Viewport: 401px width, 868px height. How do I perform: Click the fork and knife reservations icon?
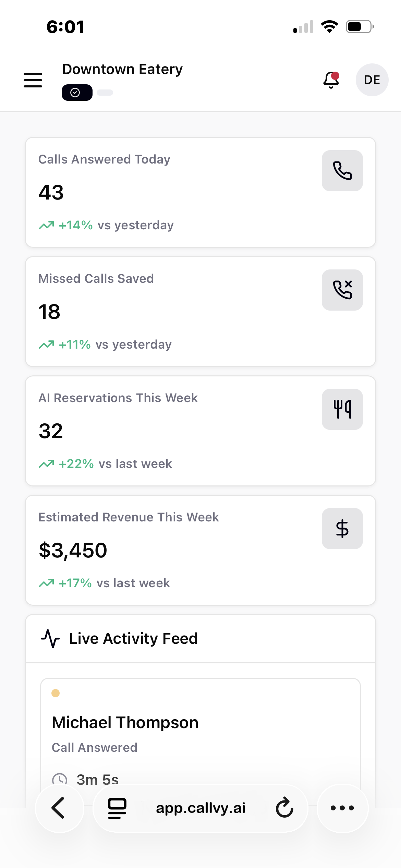[342, 409]
